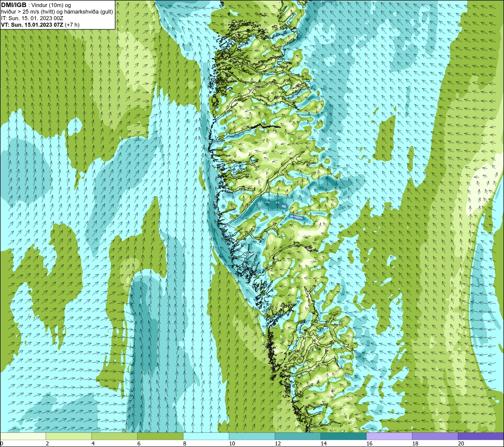Pick the 4–6 m/s light green legend swatch
The width and height of the screenshot is (504, 447).
point(114,436)
